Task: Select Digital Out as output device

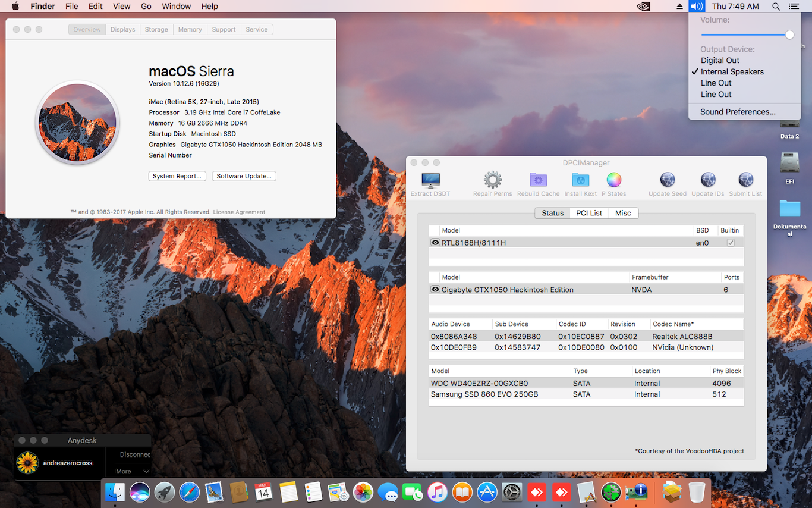Action: 719,60
